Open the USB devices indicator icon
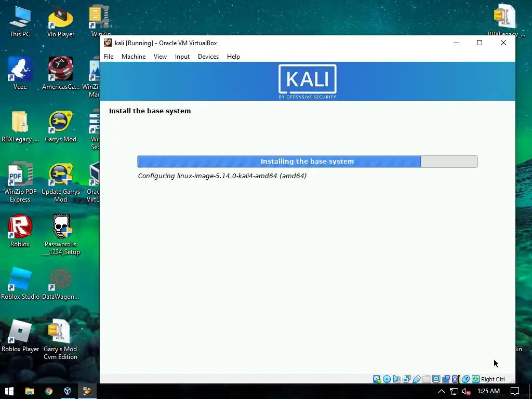This screenshot has height=399, width=532. pos(417,379)
